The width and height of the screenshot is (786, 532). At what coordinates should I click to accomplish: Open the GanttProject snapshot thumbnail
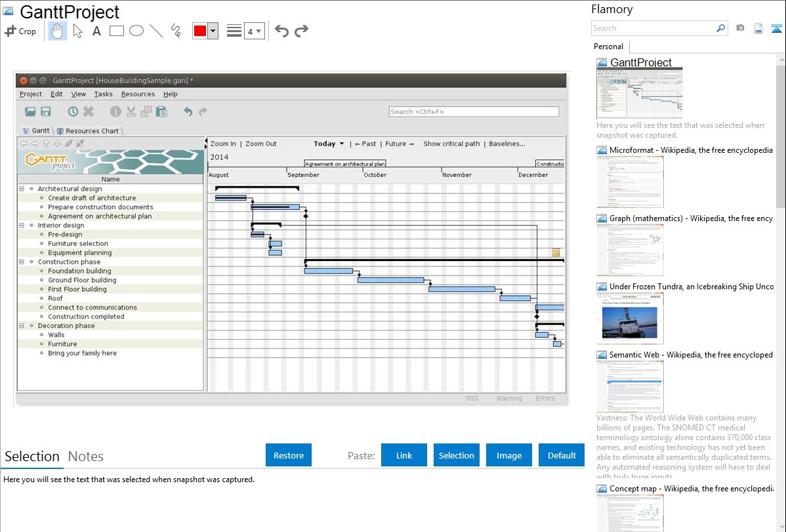pyautogui.click(x=639, y=93)
